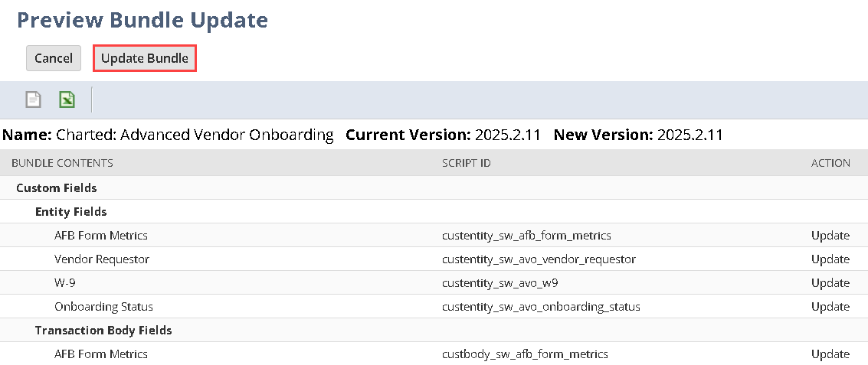Cancel the bundle update preview
This screenshot has width=868, height=365.
(x=54, y=58)
